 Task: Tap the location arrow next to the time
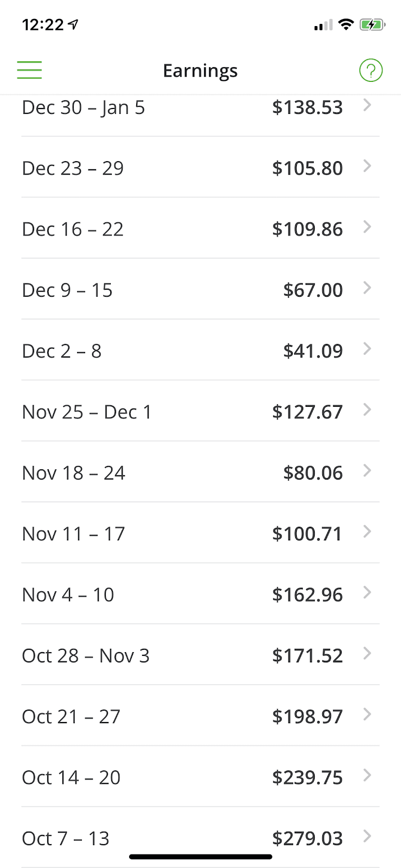[x=73, y=24]
